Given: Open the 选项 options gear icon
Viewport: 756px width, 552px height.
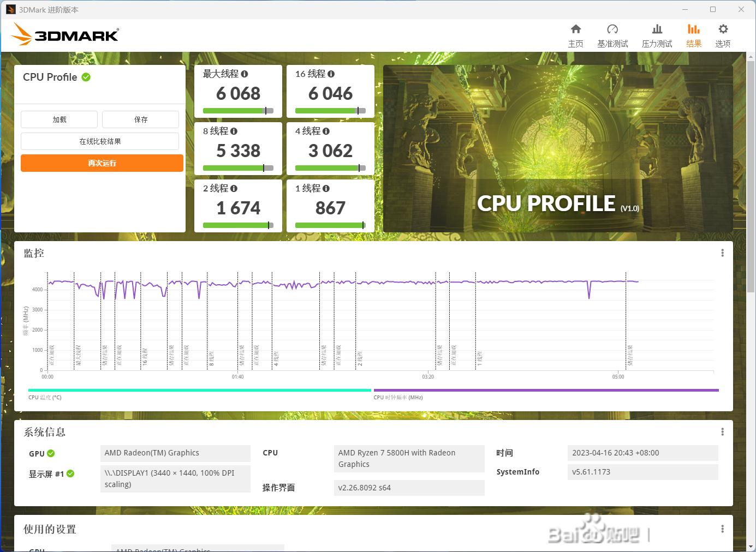Looking at the screenshot, I should pos(723,29).
